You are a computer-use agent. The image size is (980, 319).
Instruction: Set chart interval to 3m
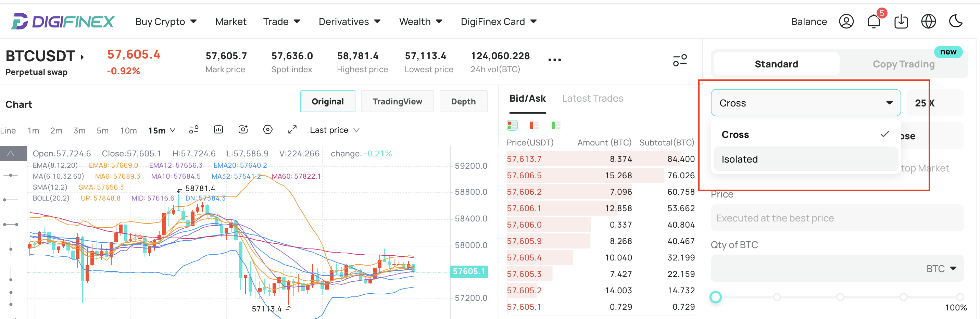point(79,130)
